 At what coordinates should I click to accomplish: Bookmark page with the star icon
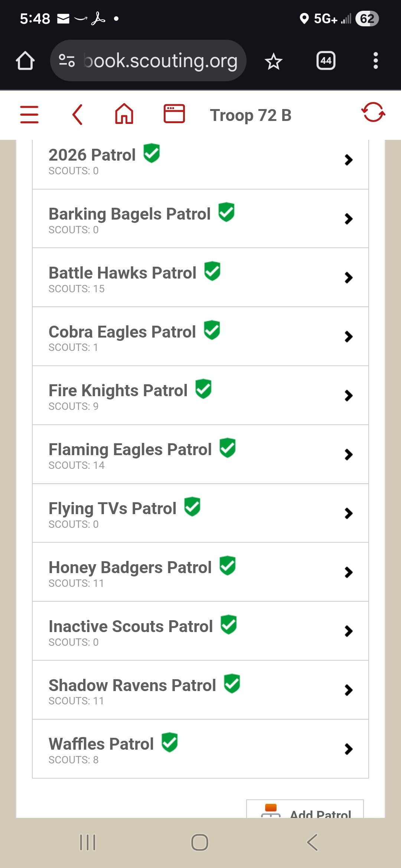274,61
